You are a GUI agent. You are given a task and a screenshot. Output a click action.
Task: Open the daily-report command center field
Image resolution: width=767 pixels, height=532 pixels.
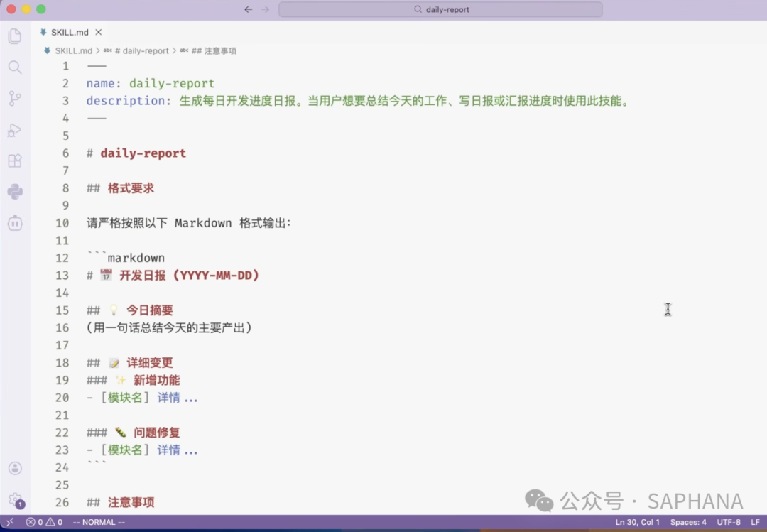(x=440, y=9)
